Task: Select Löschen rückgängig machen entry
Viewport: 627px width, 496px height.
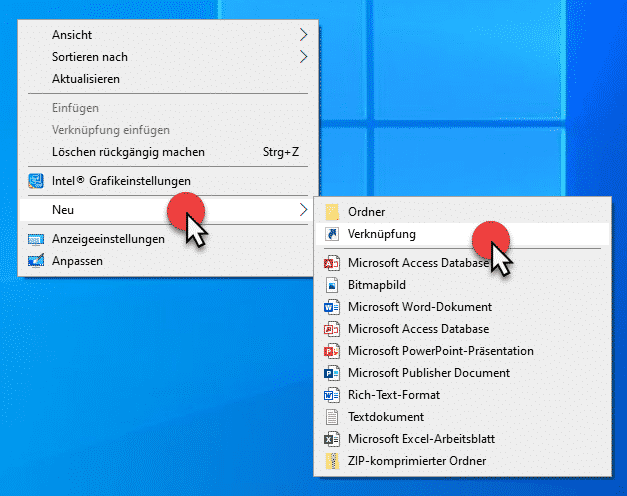Action: (x=168, y=152)
